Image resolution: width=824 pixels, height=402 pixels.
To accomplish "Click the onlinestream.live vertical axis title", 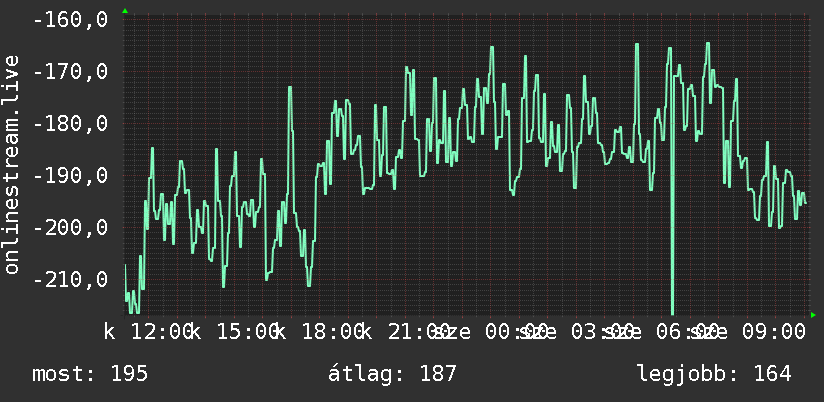I will 12,164.
